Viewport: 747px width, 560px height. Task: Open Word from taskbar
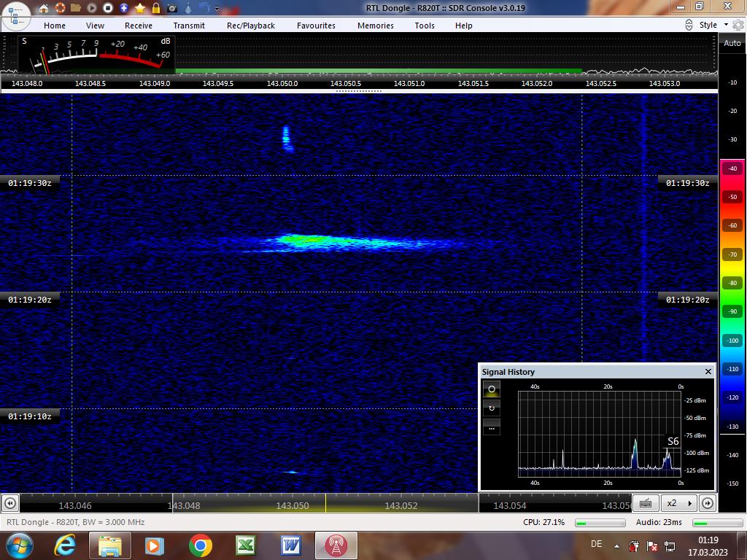(290, 545)
